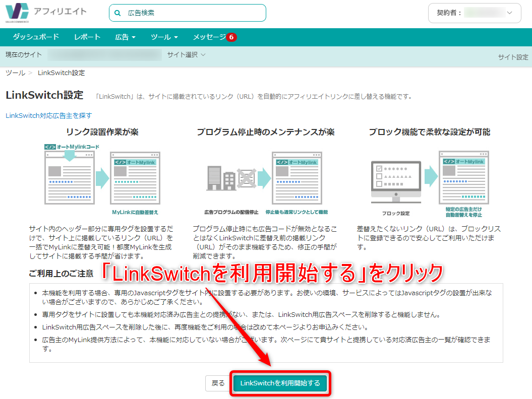Click the ValueCommerce logo icon
Screen dimensions: 532x399
[x=17, y=13]
